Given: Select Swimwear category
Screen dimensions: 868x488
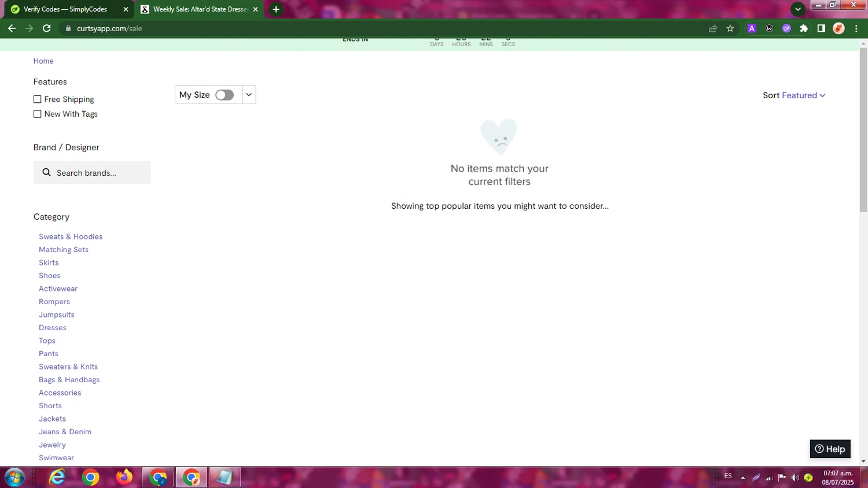Looking at the screenshot, I should pyautogui.click(x=57, y=458).
